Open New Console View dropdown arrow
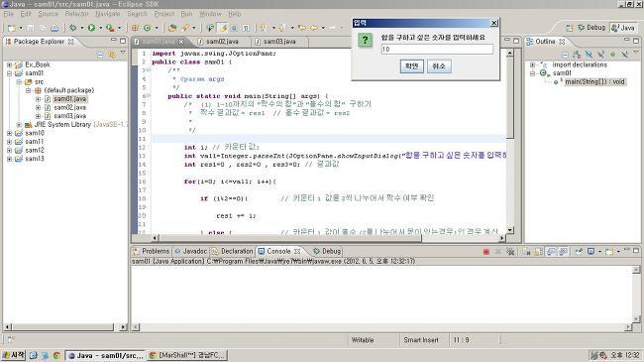Viewport: 644px width, 362px height. pos(618,251)
